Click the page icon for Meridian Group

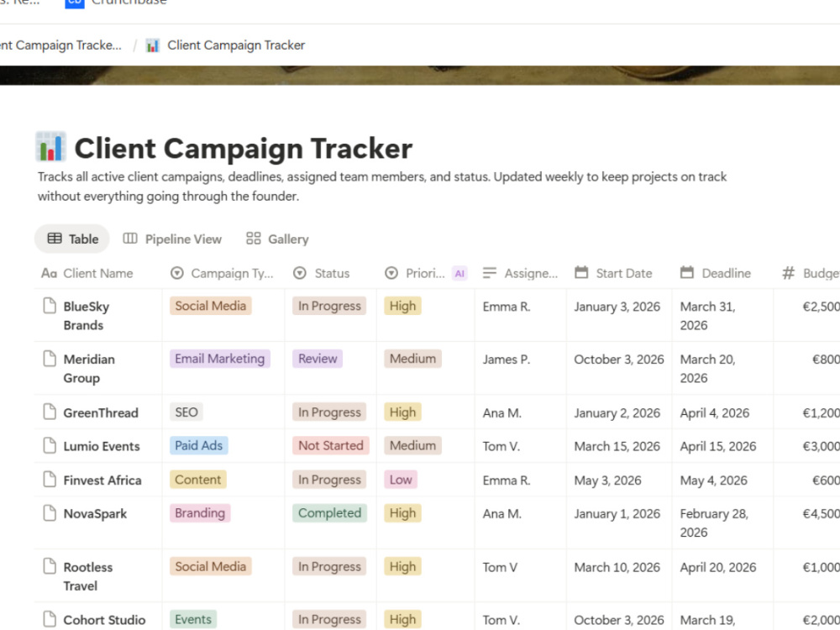click(50, 359)
